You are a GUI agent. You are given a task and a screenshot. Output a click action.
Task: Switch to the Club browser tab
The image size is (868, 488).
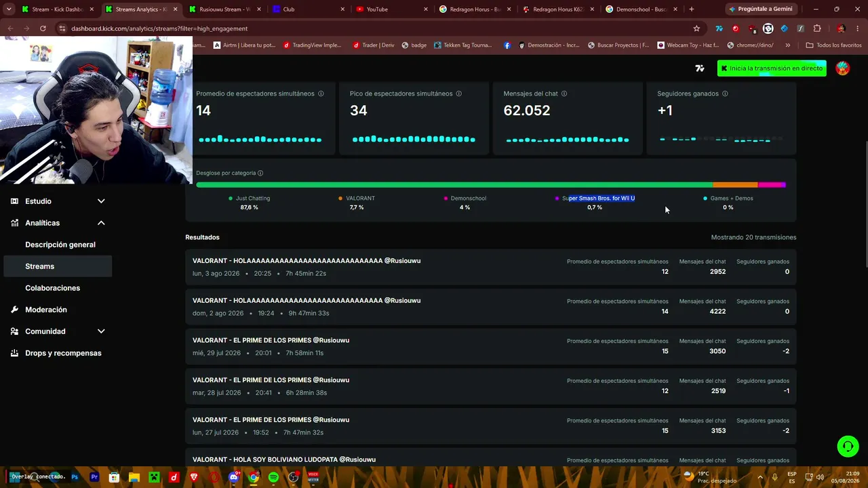[x=309, y=9]
